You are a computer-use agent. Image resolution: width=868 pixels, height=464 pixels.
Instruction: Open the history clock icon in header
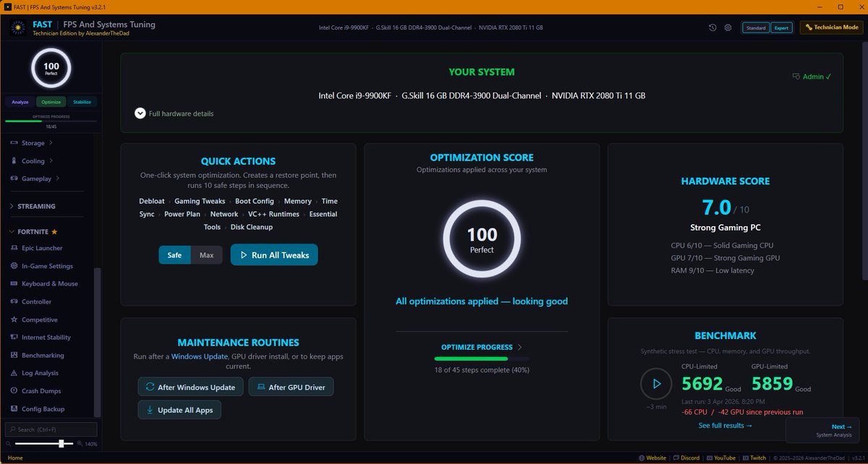pyautogui.click(x=712, y=27)
